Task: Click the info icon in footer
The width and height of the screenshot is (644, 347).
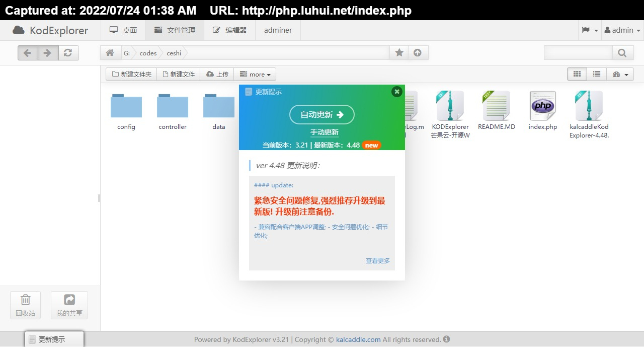Action: [446, 339]
